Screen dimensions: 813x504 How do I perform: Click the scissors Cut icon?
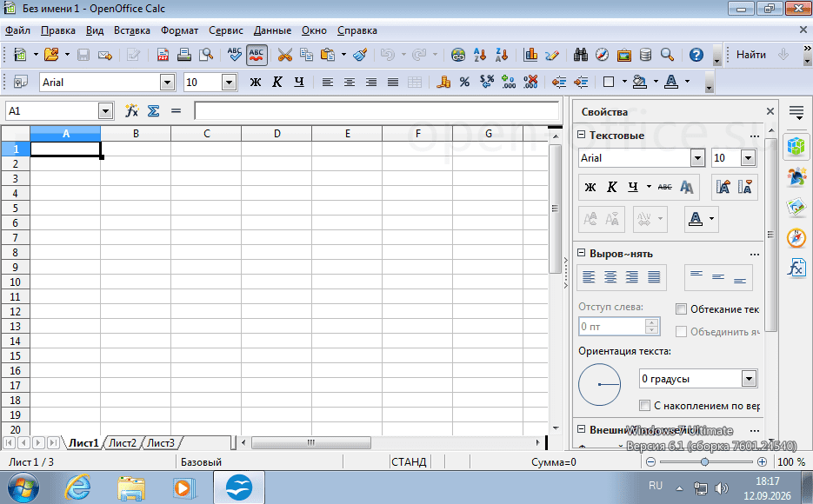click(284, 55)
